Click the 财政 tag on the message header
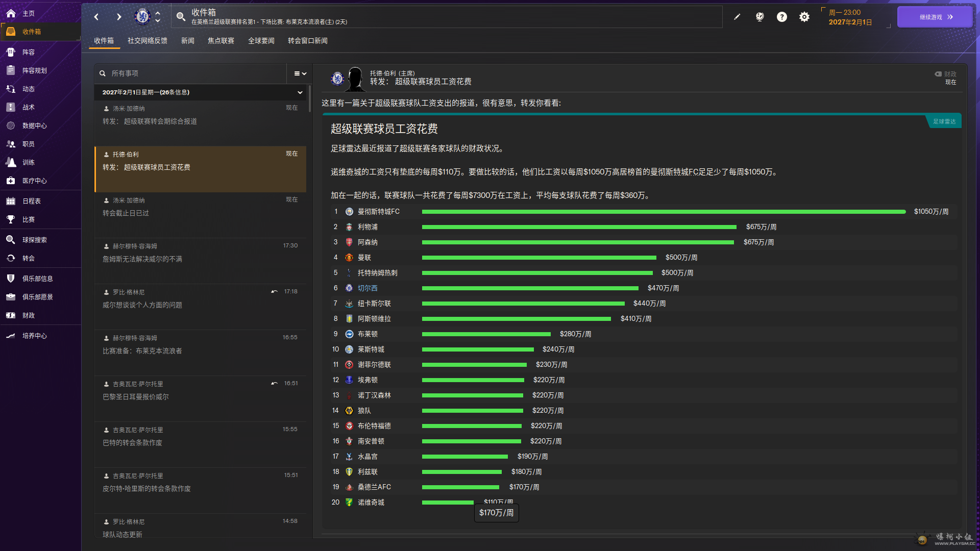Image resolution: width=980 pixels, height=551 pixels. coord(946,74)
